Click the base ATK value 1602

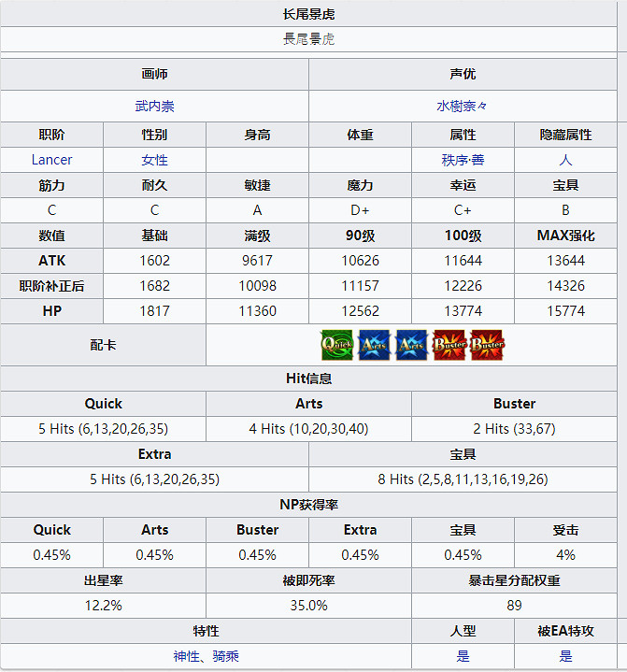coord(155,261)
